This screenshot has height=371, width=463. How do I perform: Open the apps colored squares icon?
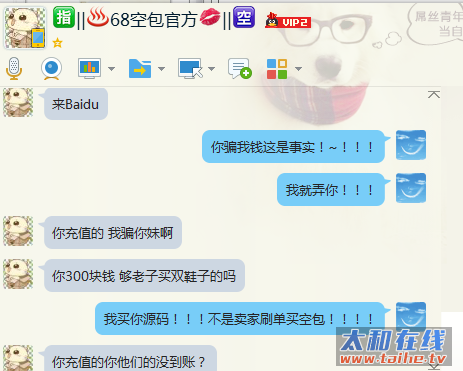coord(277,69)
